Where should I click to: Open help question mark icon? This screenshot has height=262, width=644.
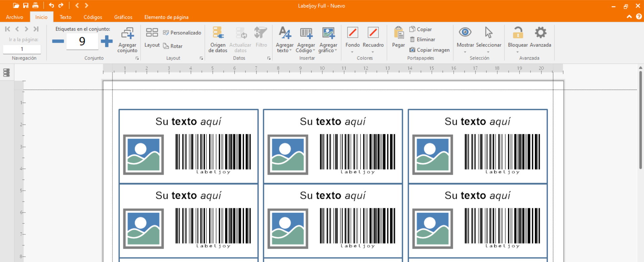[x=639, y=16]
